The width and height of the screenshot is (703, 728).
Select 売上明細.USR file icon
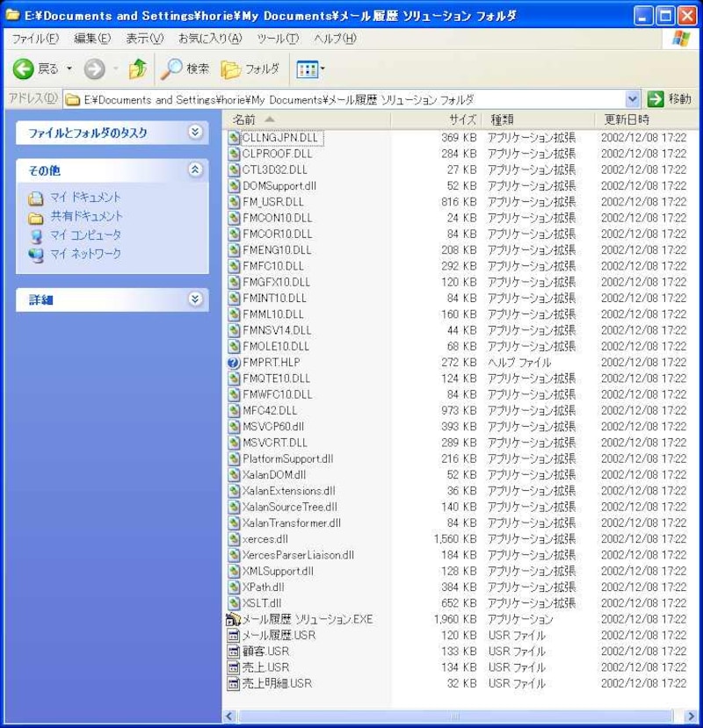234,683
